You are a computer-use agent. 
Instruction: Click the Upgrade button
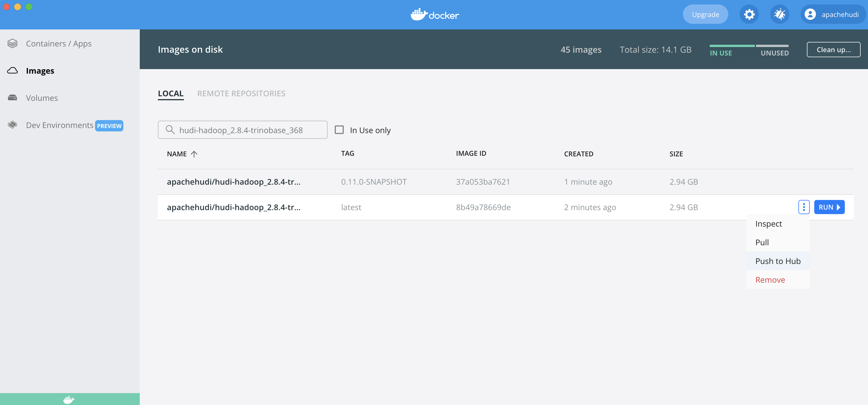click(705, 14)
